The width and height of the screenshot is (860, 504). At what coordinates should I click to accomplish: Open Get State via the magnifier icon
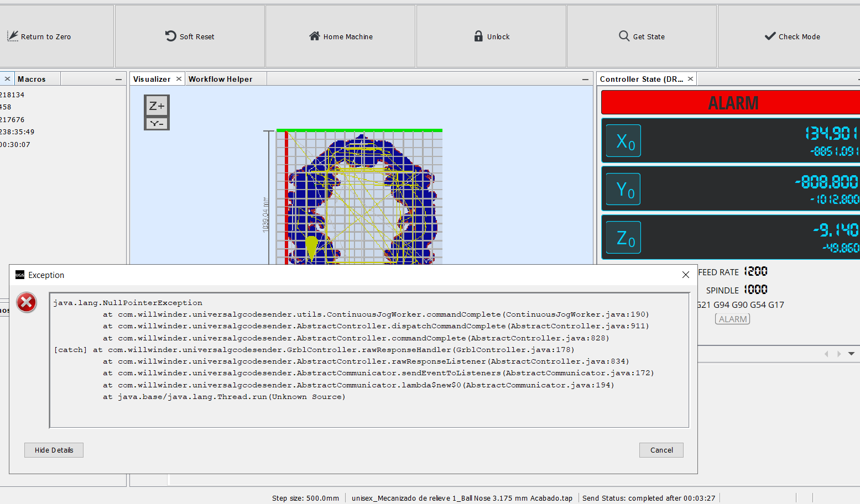pyautogui.click(x=624, y=36)
